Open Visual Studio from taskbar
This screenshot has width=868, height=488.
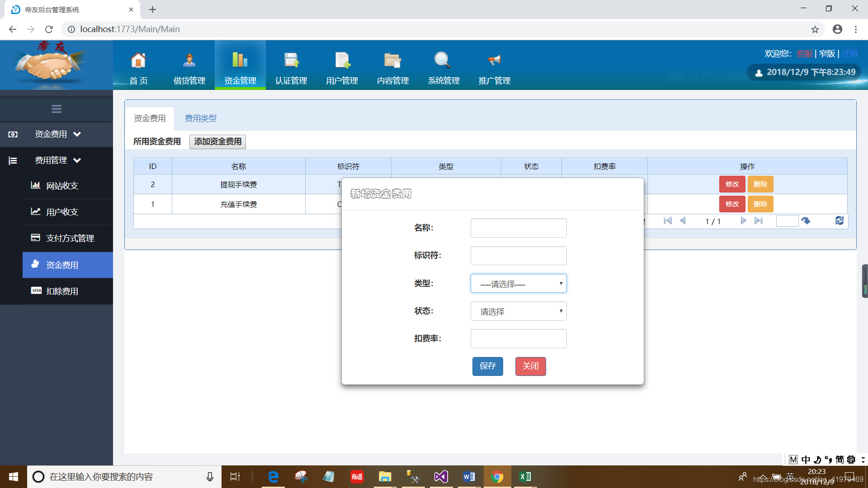[441, 477]
